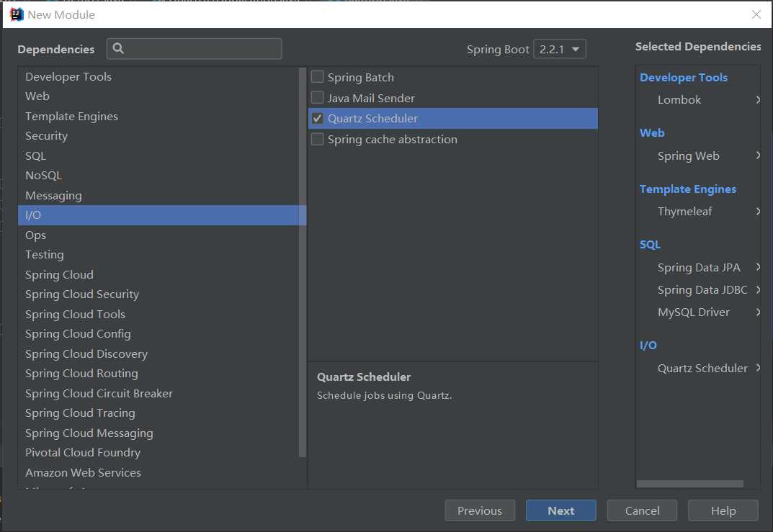Click the arrow next to Lombok
The image size is (773, 532).
coord(758,99)
